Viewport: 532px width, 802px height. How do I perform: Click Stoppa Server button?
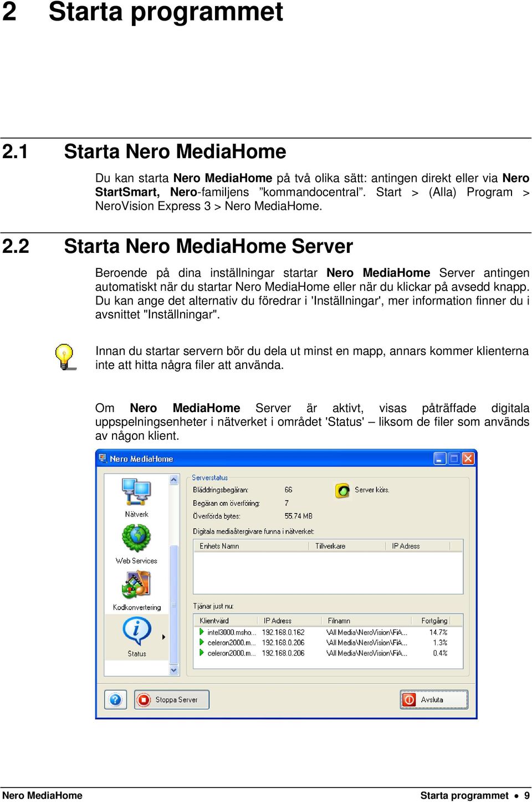coord(171,699)
